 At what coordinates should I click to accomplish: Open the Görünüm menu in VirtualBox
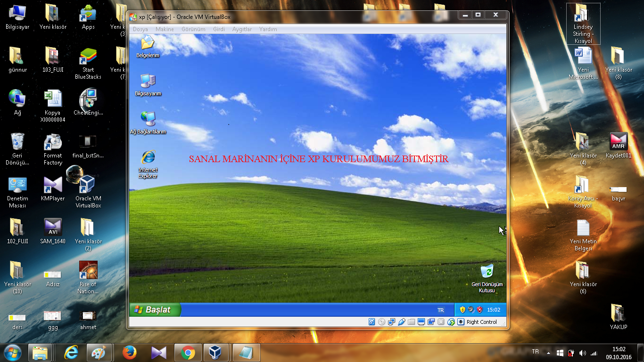(x=193, y=29)
